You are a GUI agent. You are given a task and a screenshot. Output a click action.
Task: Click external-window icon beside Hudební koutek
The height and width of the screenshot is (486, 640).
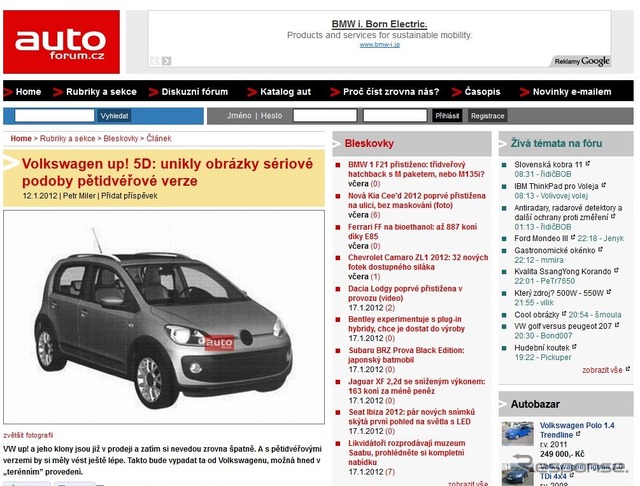574,346
